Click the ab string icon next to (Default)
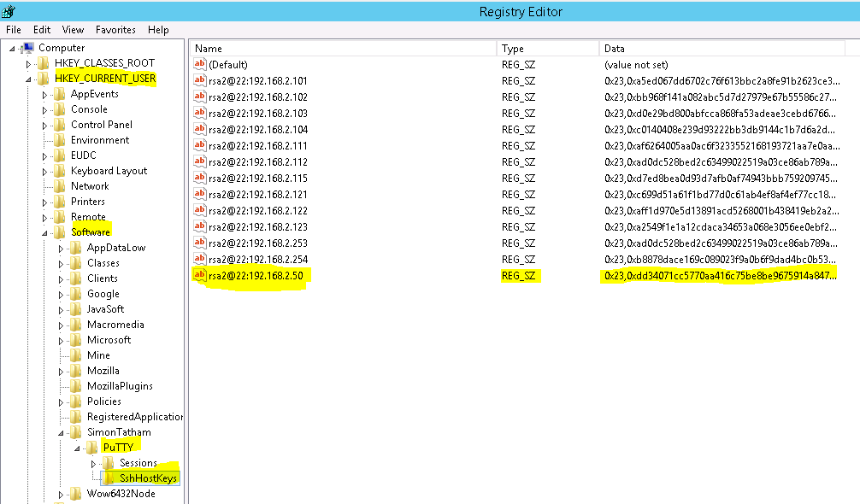 (199, 64)
